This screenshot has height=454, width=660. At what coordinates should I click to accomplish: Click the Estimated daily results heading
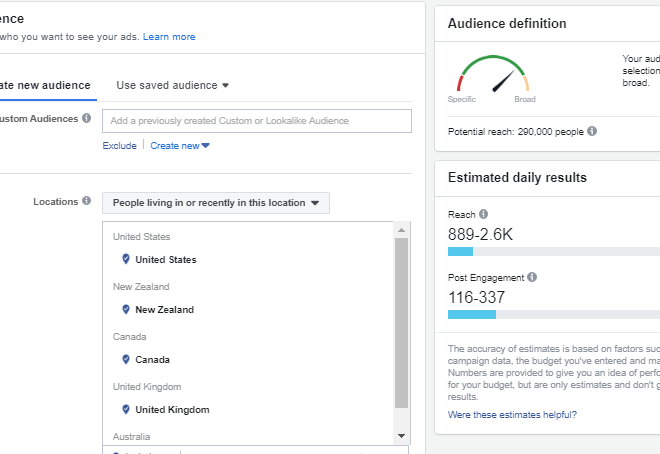click(x=517, y=178)
